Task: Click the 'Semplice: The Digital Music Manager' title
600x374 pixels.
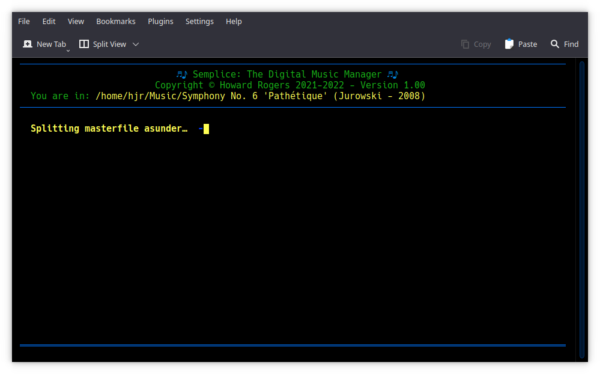Action: click(287, 74)
